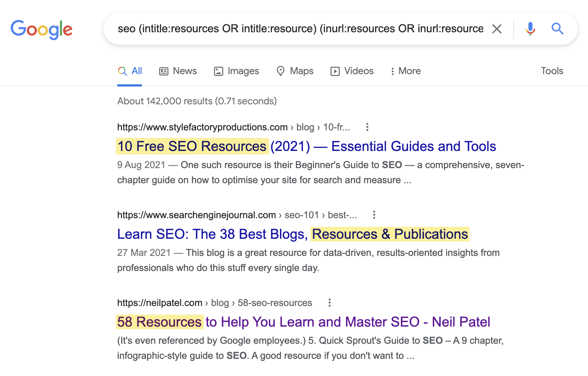Visit the stylefactoryproductions.com breadcrumb URL
This screenshot has width=588, height=376.
click(202, 127)
